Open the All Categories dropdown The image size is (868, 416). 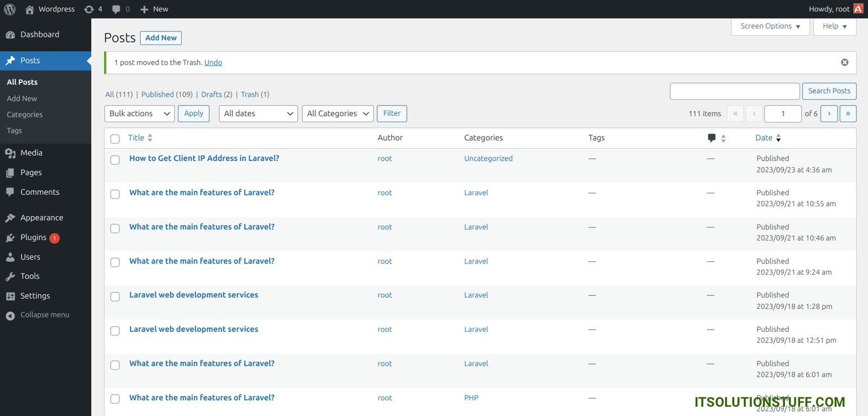pyautogui.click(x=337, y=114)
